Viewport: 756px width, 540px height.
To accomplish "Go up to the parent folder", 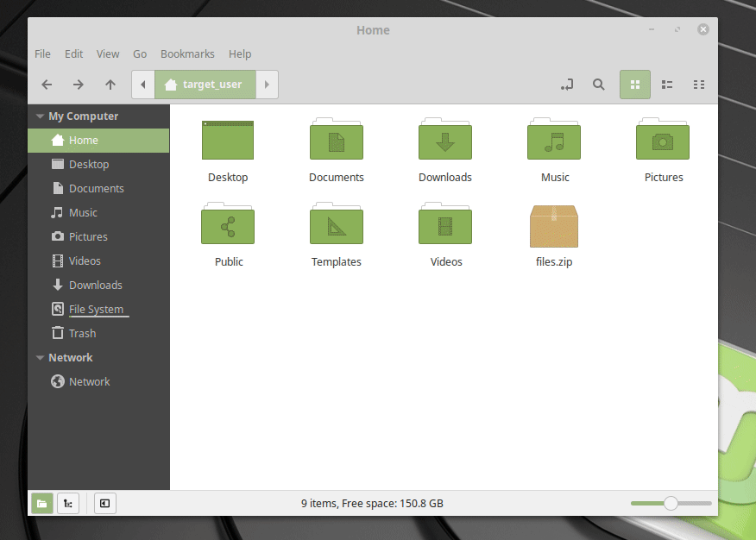I will [110, 85].
